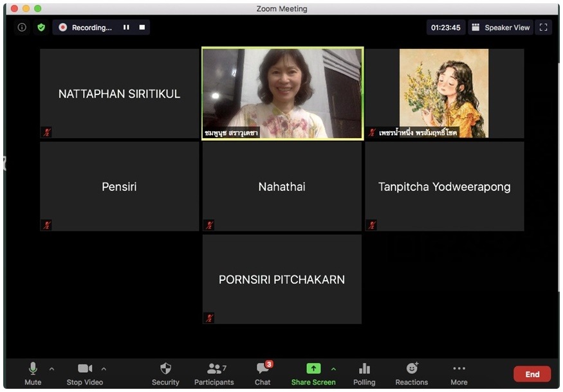Stop the recording
The width and height of the screenshot is (563, 392).
coord(142,28)
